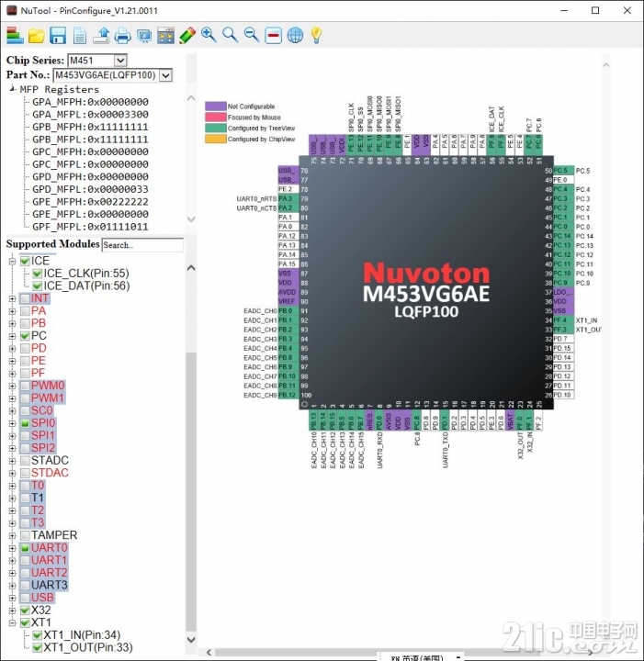This screenshot has width=644, height=661.
Task: Open the Part No. dropdown
Action: tap(165, 75)
